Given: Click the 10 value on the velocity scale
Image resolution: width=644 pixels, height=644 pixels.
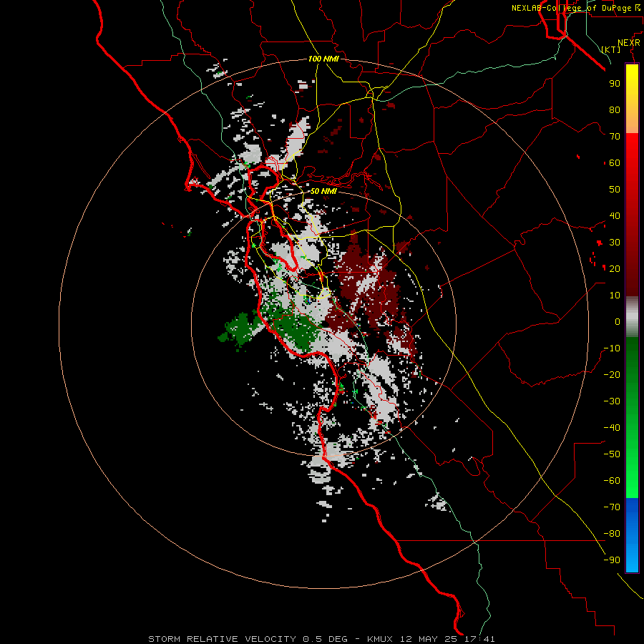Looking at the screenshot, I should click(615, 296).
